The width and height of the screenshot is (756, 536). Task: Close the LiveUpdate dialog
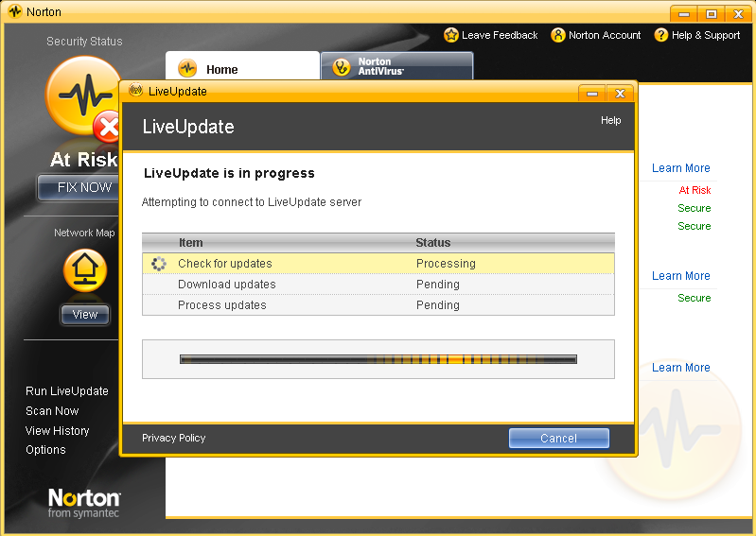pos(620,94)
